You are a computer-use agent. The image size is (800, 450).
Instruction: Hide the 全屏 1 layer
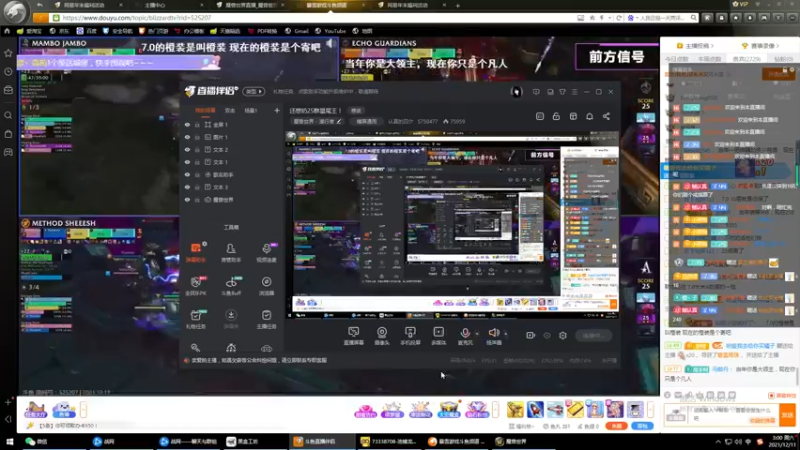pos(187,124)
